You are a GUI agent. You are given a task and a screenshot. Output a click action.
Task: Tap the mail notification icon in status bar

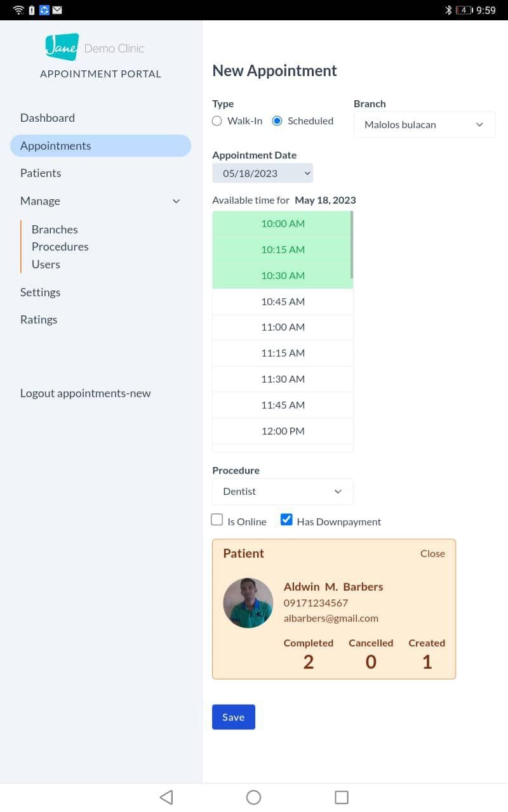[57, 10]
